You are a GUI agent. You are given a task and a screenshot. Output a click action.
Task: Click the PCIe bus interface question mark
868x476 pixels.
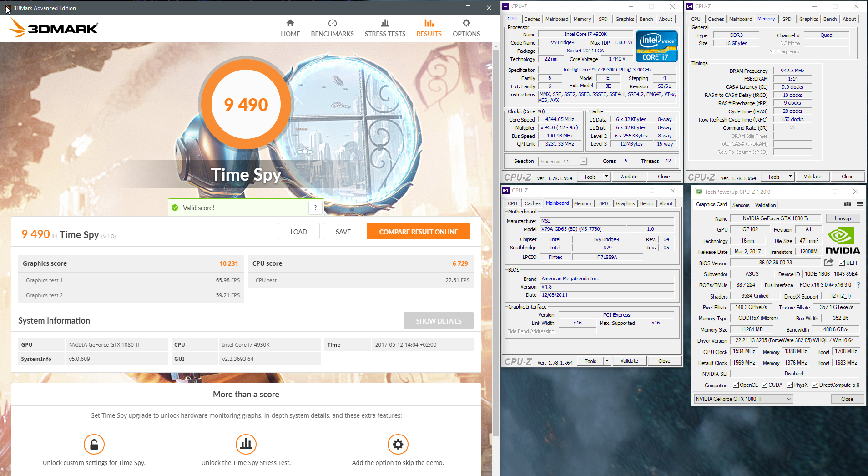click(x=858, y=285)
